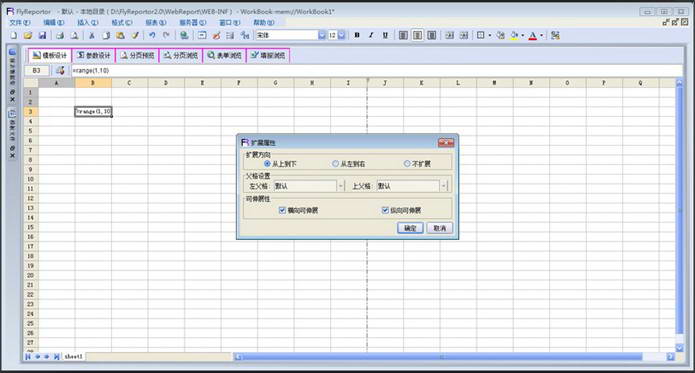This screenshot has height=373, width=695.
Task: Toggle italic formatting
Action: [x=371, y=35]
